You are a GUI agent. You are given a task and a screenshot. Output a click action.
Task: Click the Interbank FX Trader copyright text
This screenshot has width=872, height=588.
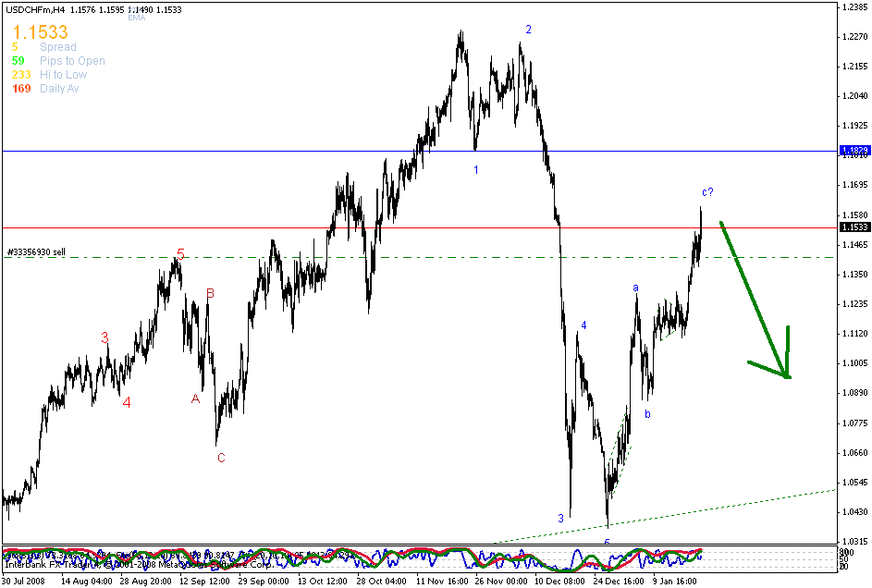pyautogui.click(x=139, y=565)
